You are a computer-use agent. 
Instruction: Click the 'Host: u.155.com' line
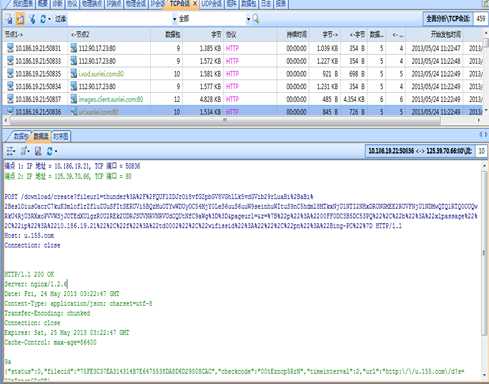click(29, 236)
